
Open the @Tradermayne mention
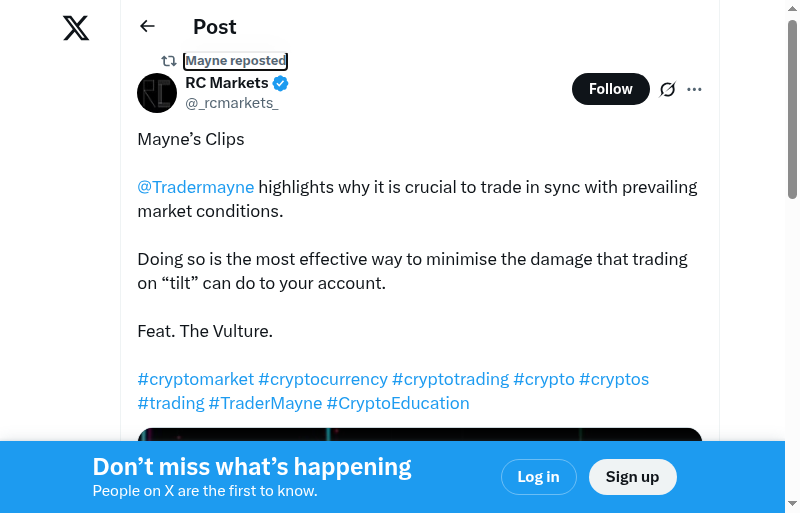coord(196,187)
